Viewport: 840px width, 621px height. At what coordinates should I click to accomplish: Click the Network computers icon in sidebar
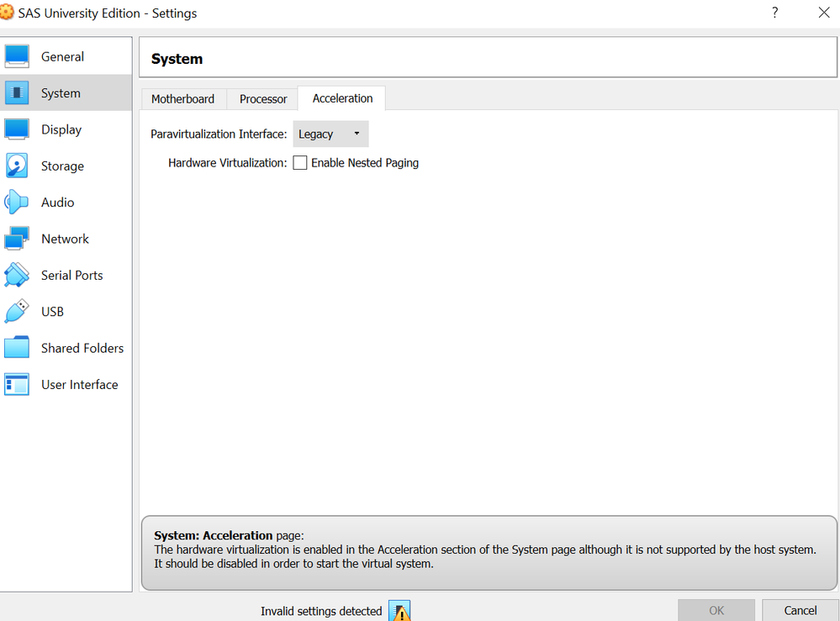coord(17,238)
